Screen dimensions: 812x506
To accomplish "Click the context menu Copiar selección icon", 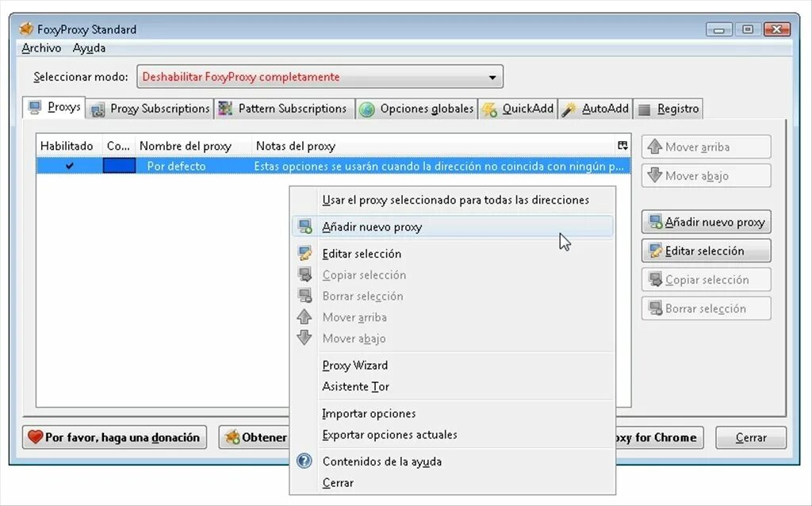I will click(305, 274).
